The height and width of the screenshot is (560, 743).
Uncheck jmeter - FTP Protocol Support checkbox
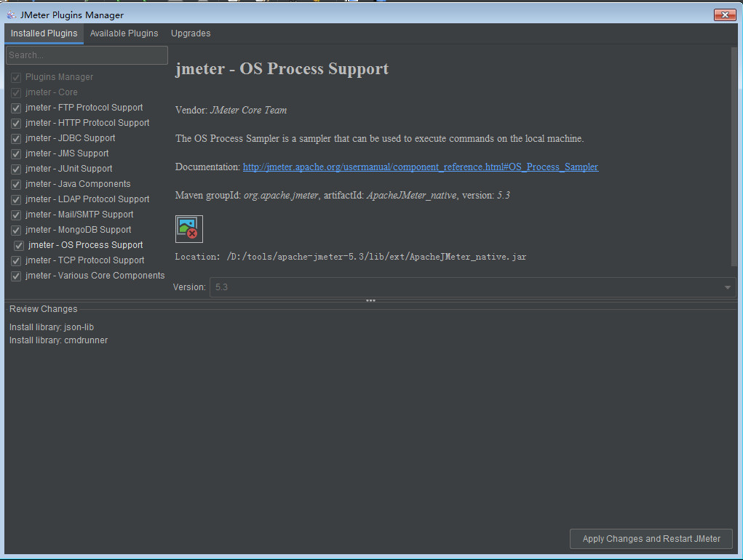click(16, 108)
